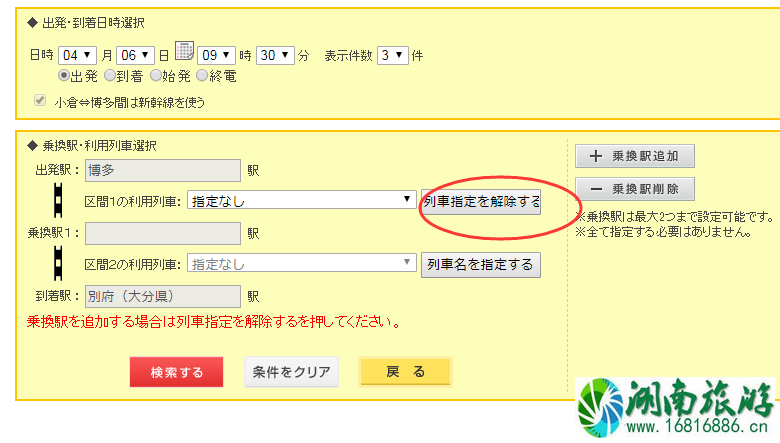Click the 条件をクリア button
Image resolution: width=780 pixels, height=443 pixels.
[292, 372]
